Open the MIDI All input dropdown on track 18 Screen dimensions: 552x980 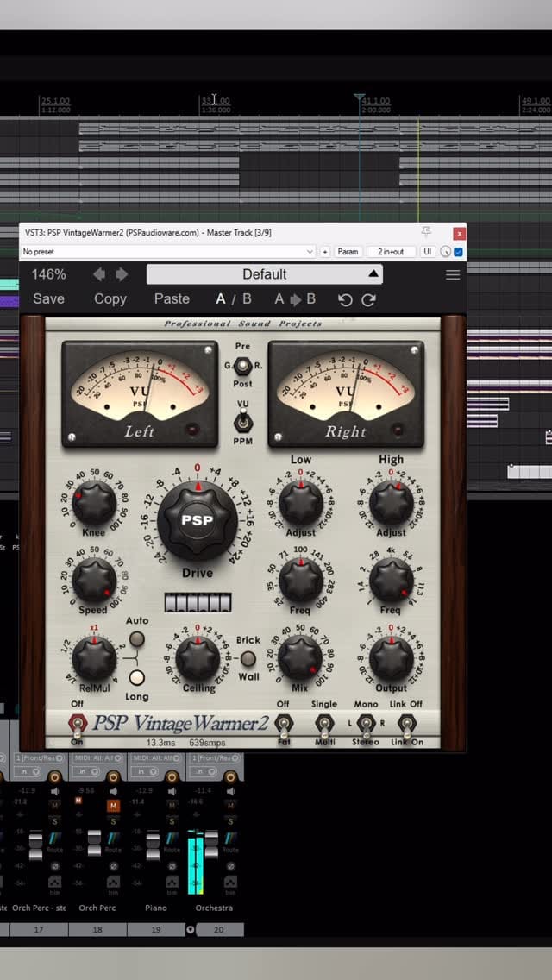pos(97,758)
